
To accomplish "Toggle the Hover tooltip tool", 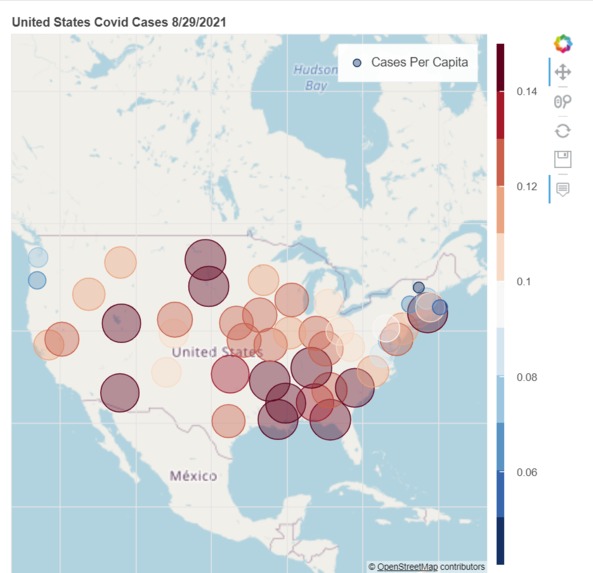I will coord(563,189).
